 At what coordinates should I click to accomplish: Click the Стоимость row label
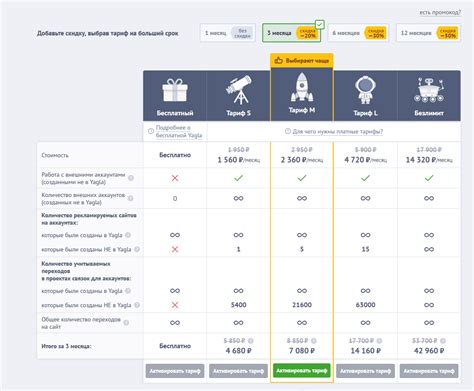click(55, 155)
